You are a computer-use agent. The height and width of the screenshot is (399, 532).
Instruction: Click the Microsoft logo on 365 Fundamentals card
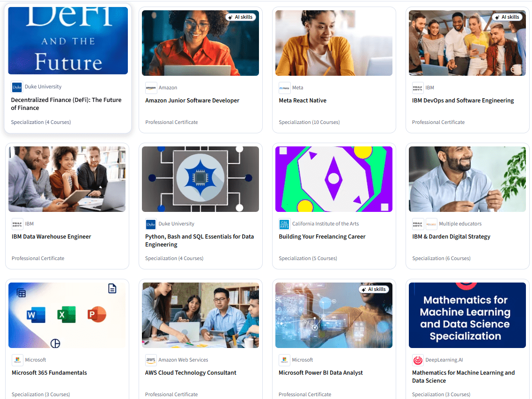pos(17,360)
